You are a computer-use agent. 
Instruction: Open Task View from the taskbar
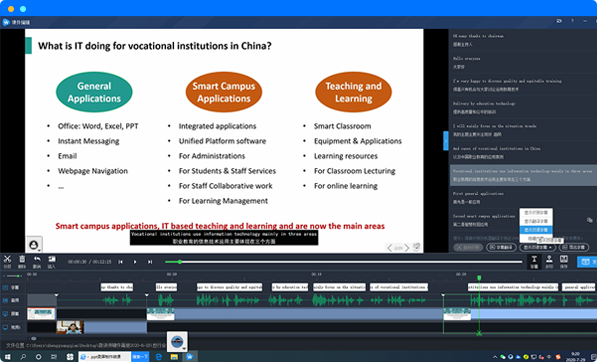pos(54,357)
